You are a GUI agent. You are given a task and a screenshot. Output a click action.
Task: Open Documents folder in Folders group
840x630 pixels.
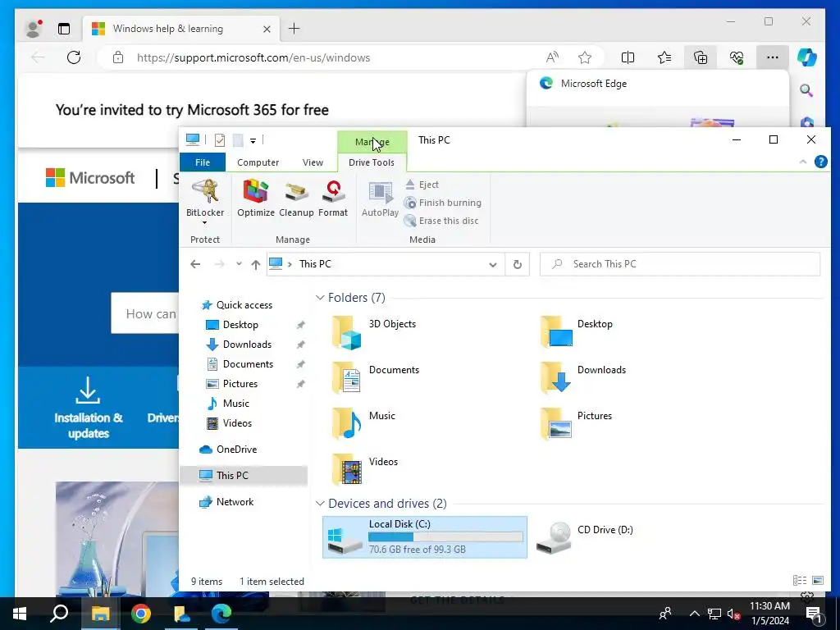(x=376, y=377)
